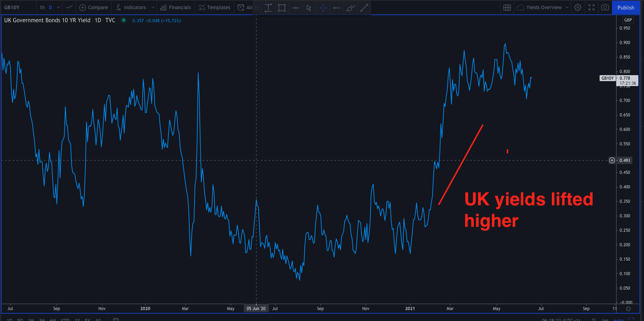Image resolution: width=644 pixels, height=321 pixels.
Task: Open the Financials menu
Action: coord(175,7)
